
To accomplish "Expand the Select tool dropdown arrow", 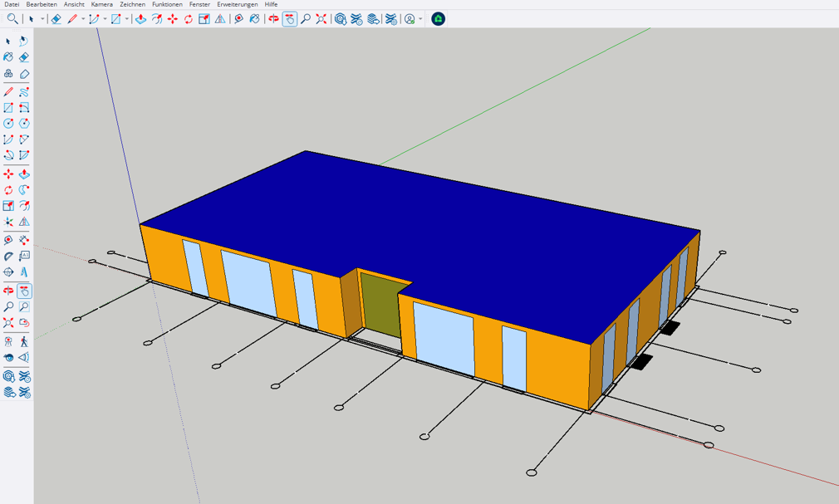I will point(42,19).
